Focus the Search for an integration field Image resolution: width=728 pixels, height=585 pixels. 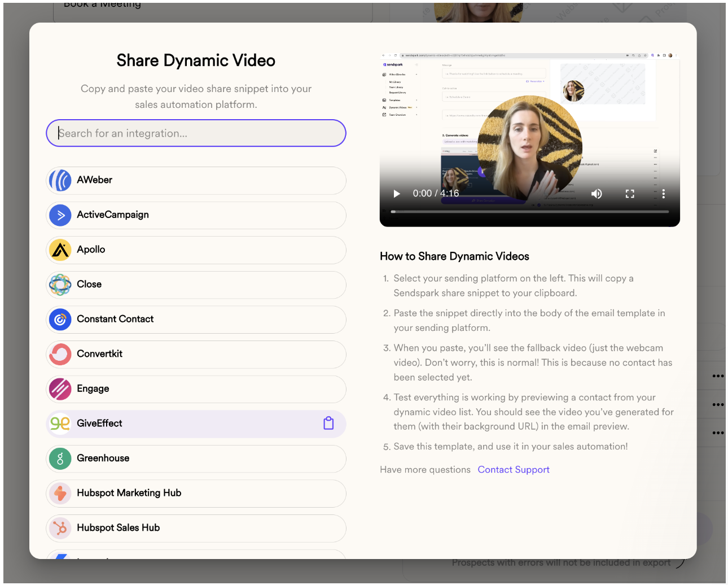[196, 133]
